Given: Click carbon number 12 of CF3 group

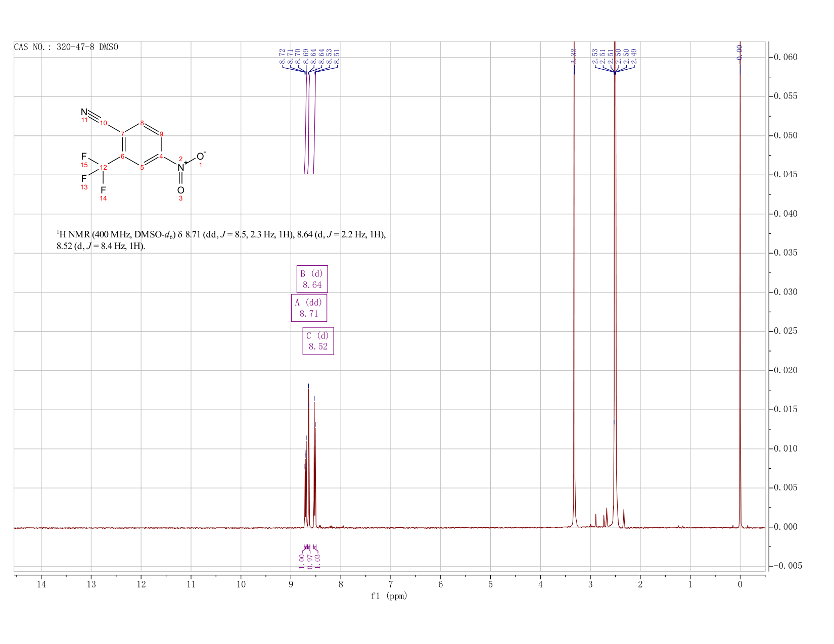Looking at the screenshot, I should click(103, 167).
